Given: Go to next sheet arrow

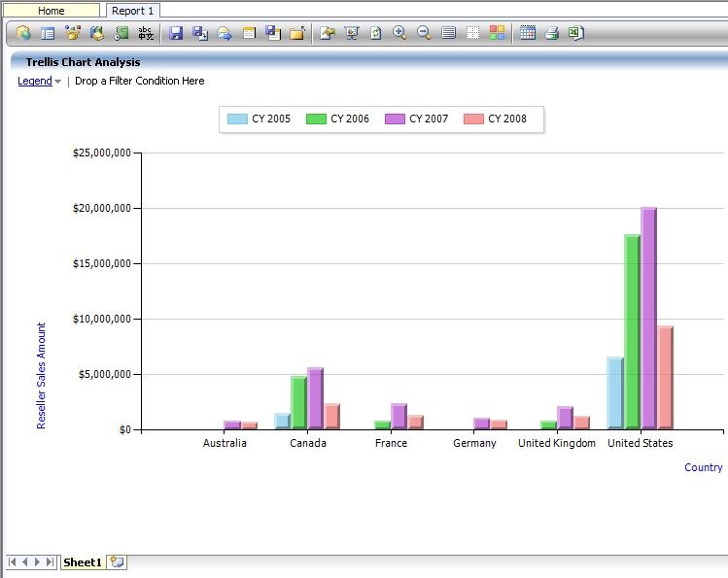Looking at the screenshot, I should coord(38,562).
